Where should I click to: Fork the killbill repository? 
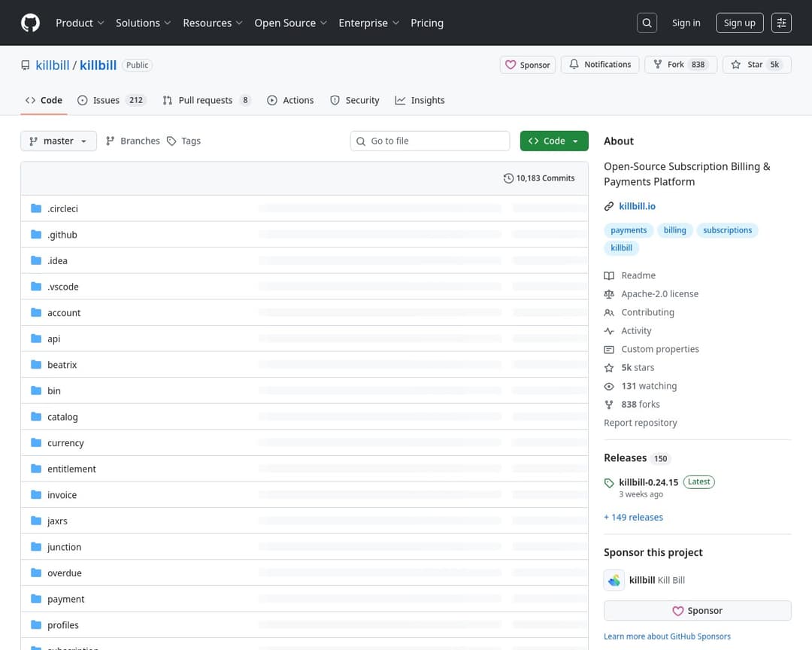[x=681, y=65]
